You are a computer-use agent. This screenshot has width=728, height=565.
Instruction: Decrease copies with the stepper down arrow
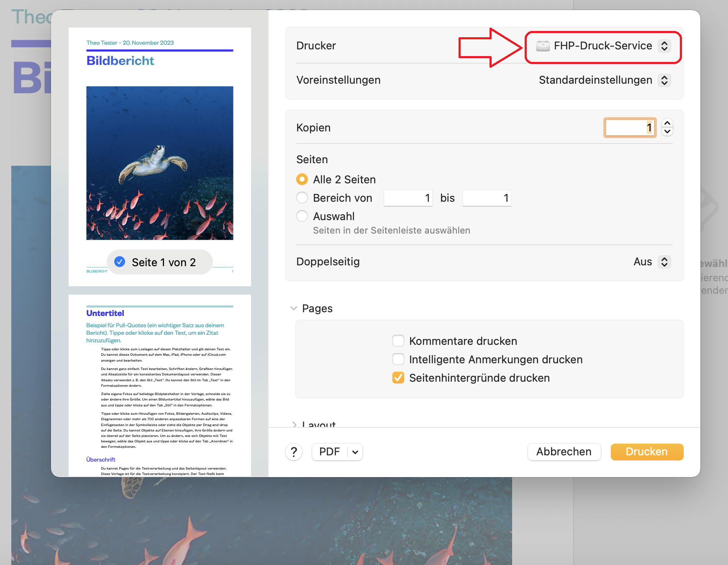click(x=667, y=132)
